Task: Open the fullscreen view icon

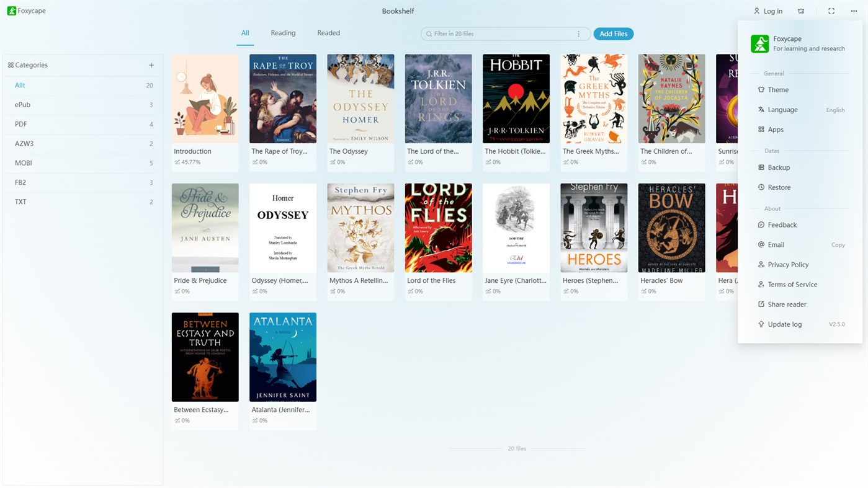Action: [831, 11]
